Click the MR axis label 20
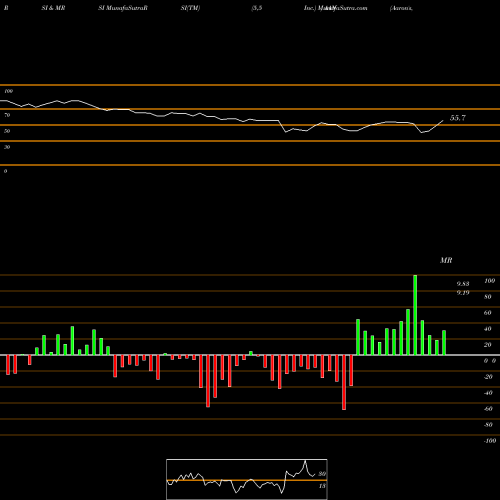Viewport: 500px width, 500px height. tap(488, 345)
